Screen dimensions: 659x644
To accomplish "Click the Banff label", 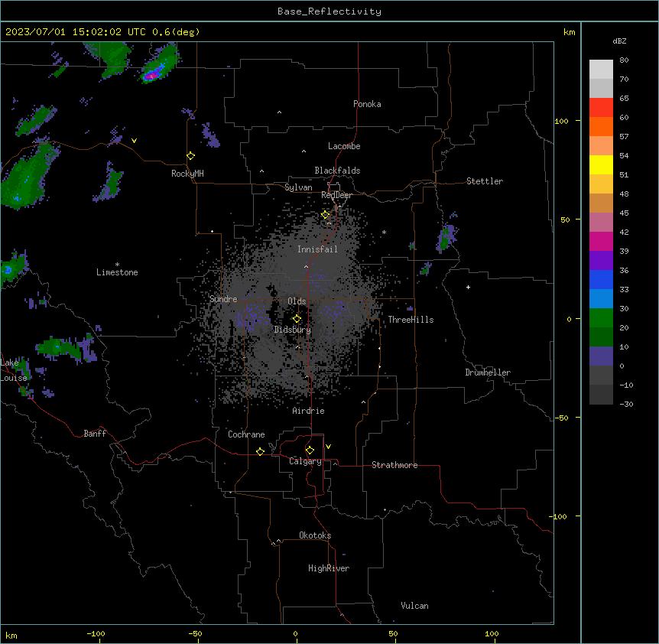I will tap(95, 434).
